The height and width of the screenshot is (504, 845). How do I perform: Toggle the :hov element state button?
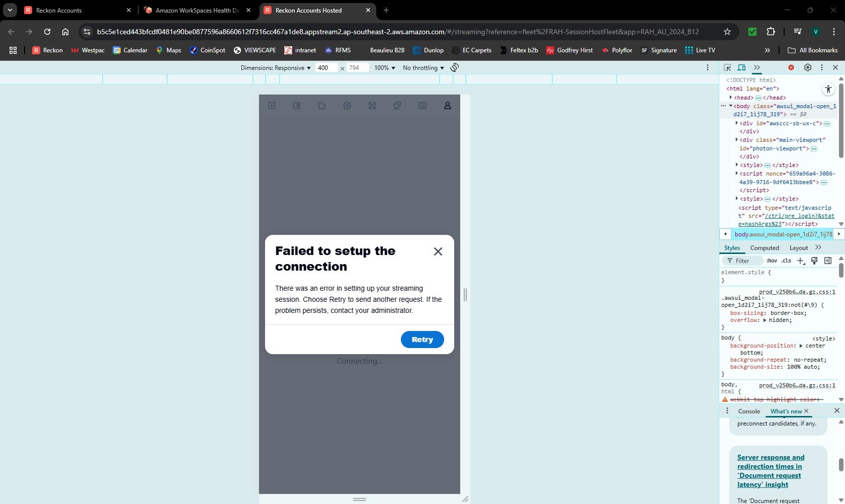point(772,261)
